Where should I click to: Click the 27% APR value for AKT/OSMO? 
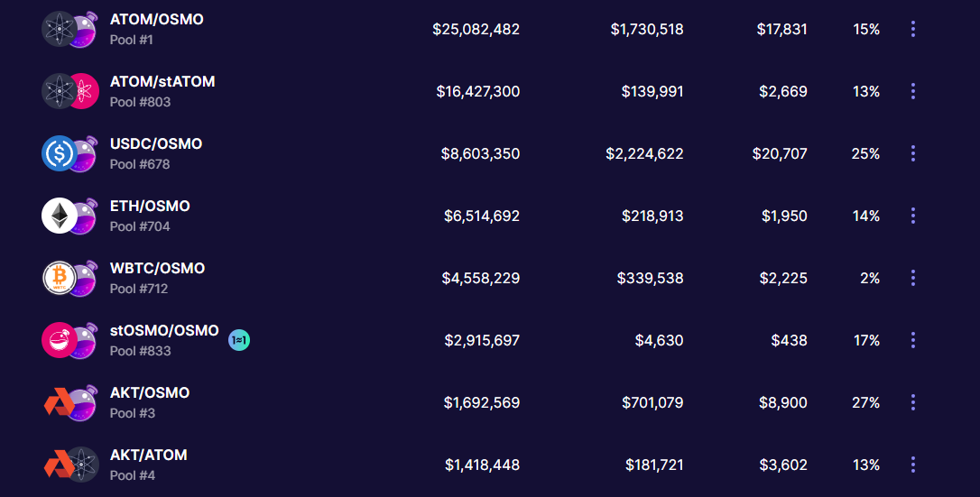(x=865, y=402)
